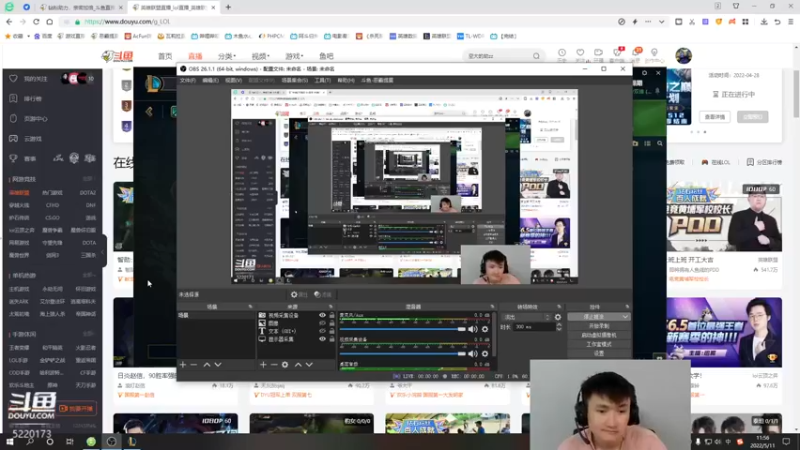Image resolution: width=800 pixels, height=450 pixels.
Task: Open the 分类 dropdown in Douyu navigation
Action: pos(227,56)
